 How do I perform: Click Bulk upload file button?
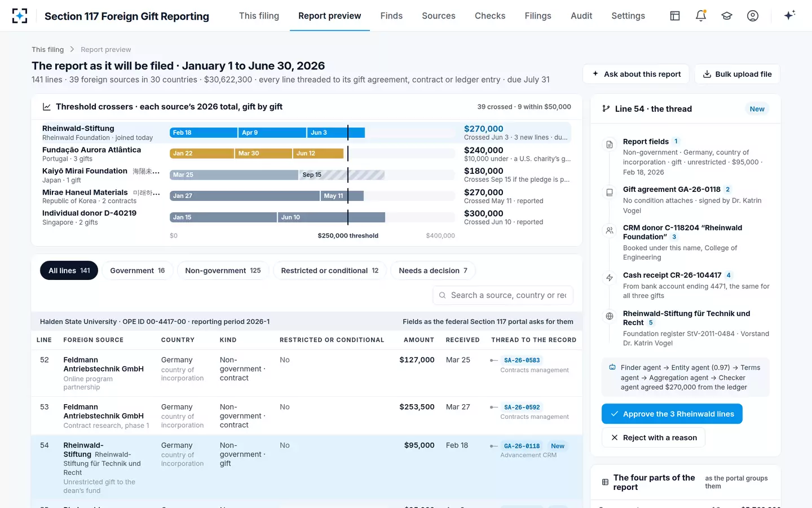(738, 74)
